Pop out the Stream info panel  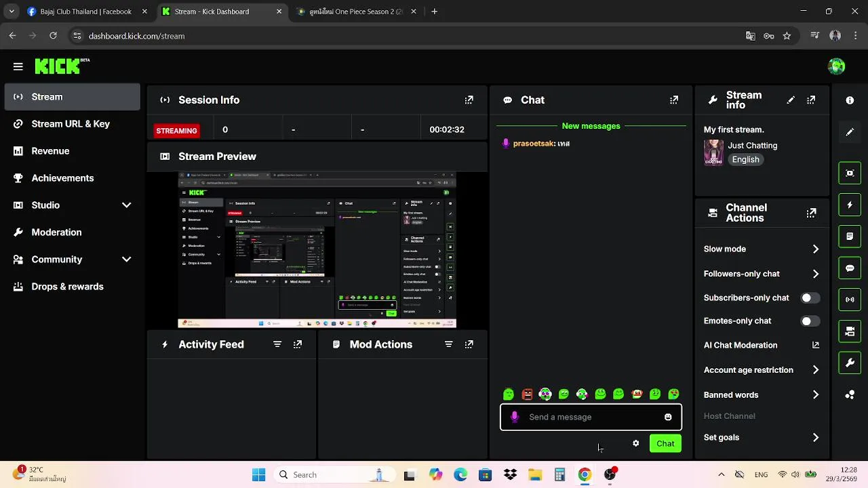point(811,100)
